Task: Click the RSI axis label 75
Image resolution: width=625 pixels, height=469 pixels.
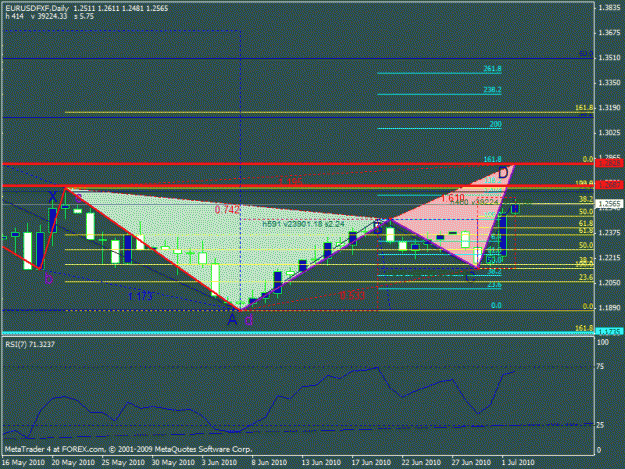Action: click(x=601, y=367)
